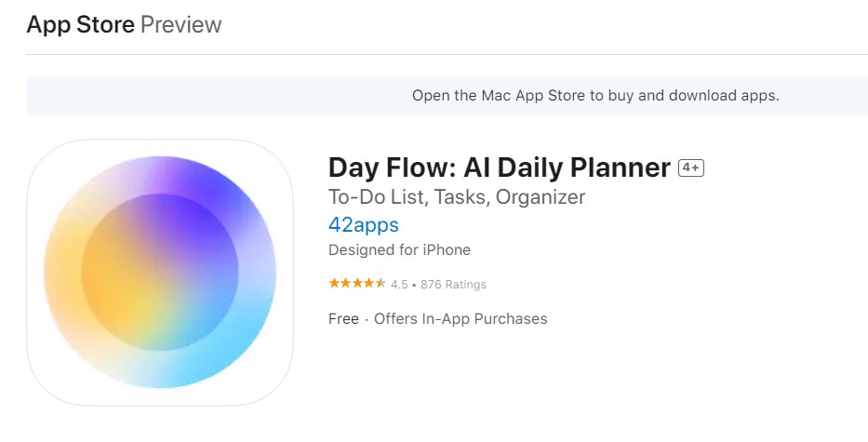Click the 4+ age rating badge

coord(691,167)
